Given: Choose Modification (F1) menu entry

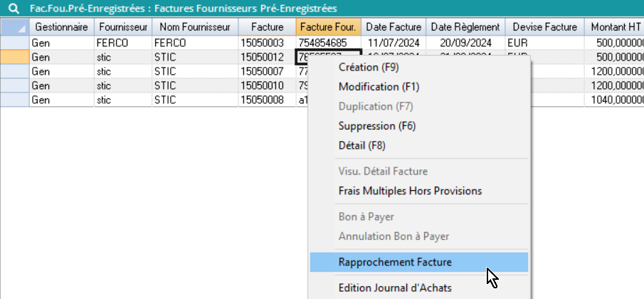Looking at the screenshot, I should [x=379, y=87].
